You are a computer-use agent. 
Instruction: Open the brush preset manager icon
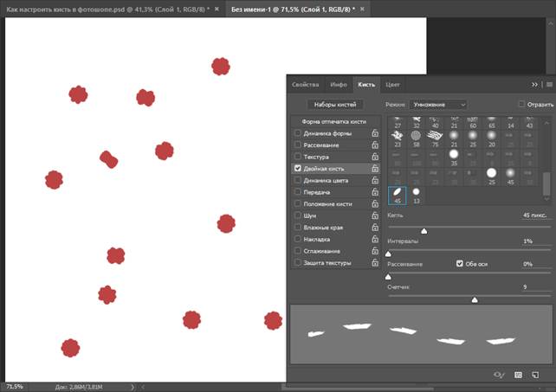click(x=518, y=375)
